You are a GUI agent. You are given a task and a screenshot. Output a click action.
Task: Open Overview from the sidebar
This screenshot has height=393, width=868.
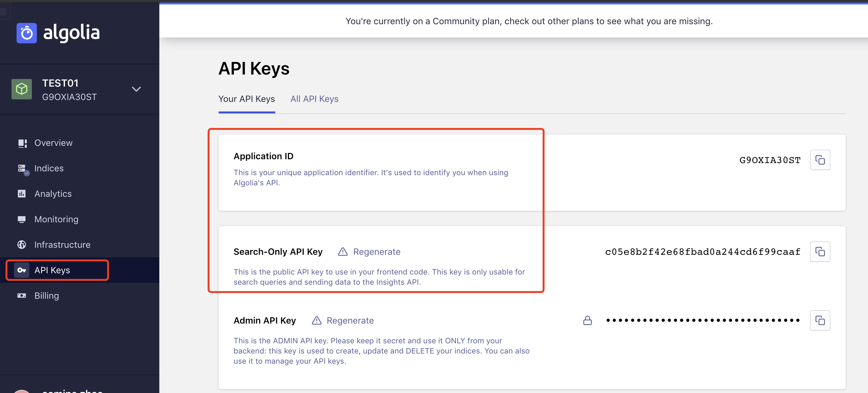(x=53, y=143)
